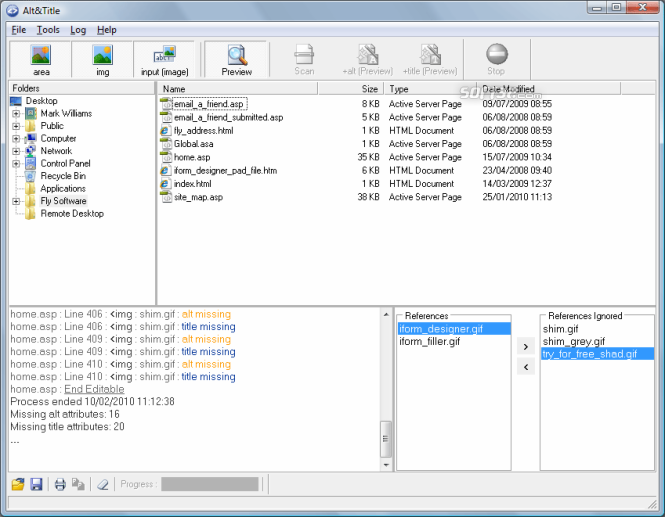
Task: Open the Log menu
Action: pos(78,30)
